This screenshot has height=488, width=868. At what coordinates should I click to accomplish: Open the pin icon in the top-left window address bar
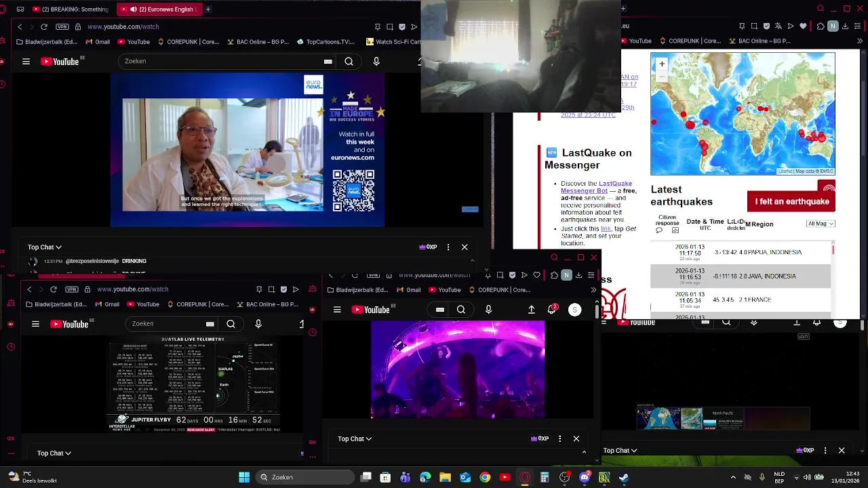pos(377,26)
